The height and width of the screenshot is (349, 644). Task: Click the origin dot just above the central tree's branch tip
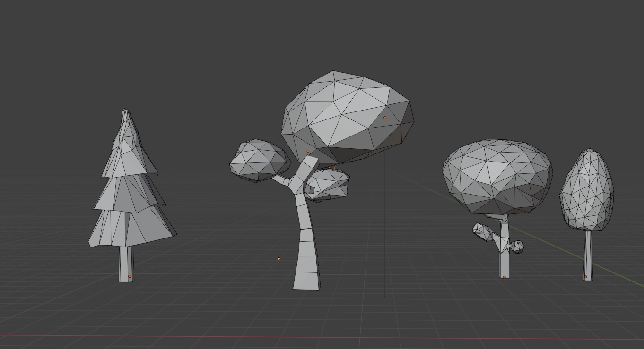point(308,151)
